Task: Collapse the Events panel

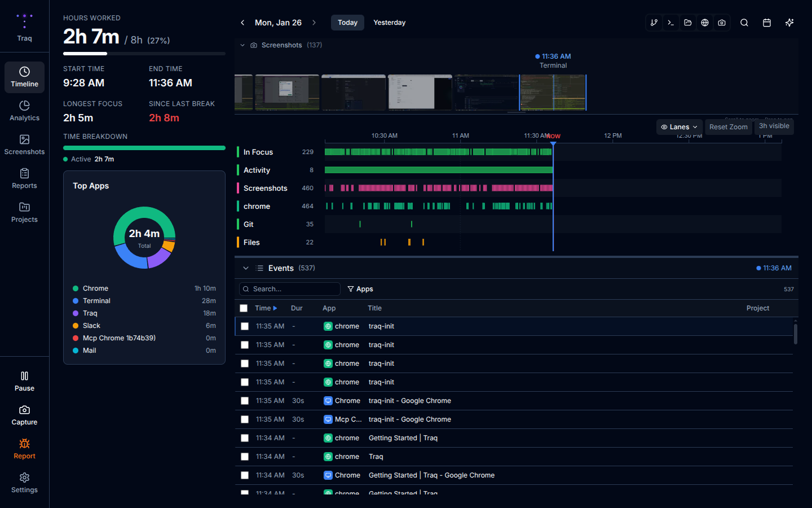Action: tap(245, 268)
